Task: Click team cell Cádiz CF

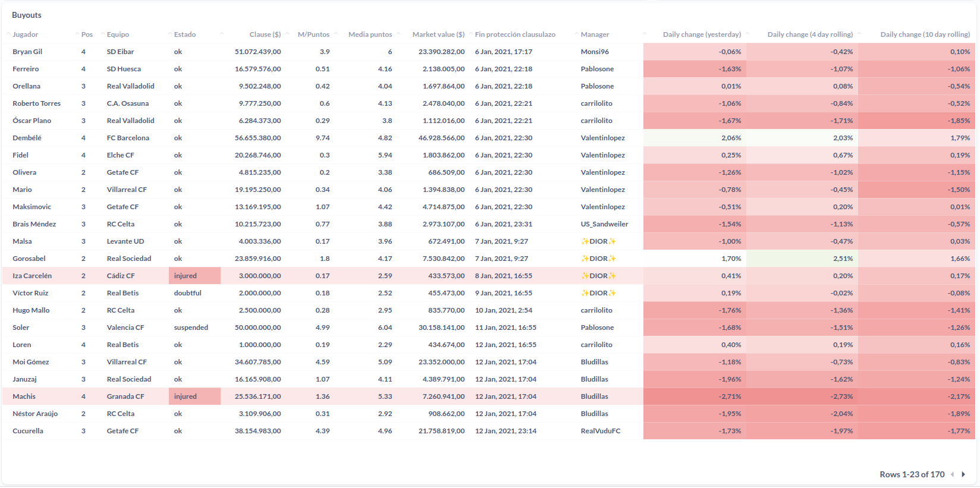Action: tap(121, 276)
